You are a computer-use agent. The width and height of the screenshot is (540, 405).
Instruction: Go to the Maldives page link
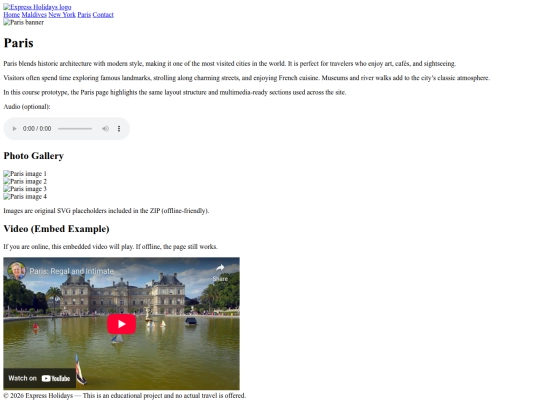[x=34, y=14]
